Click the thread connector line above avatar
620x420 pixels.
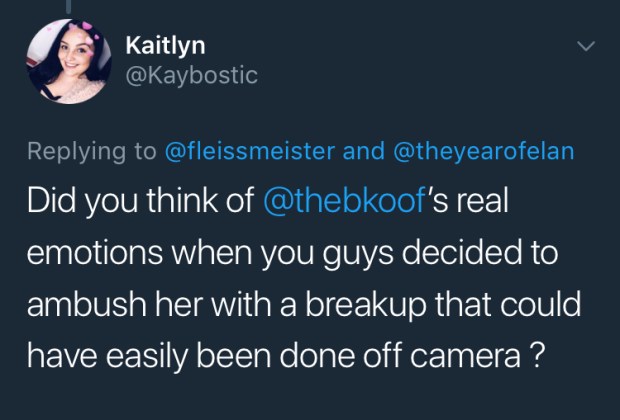70,5
